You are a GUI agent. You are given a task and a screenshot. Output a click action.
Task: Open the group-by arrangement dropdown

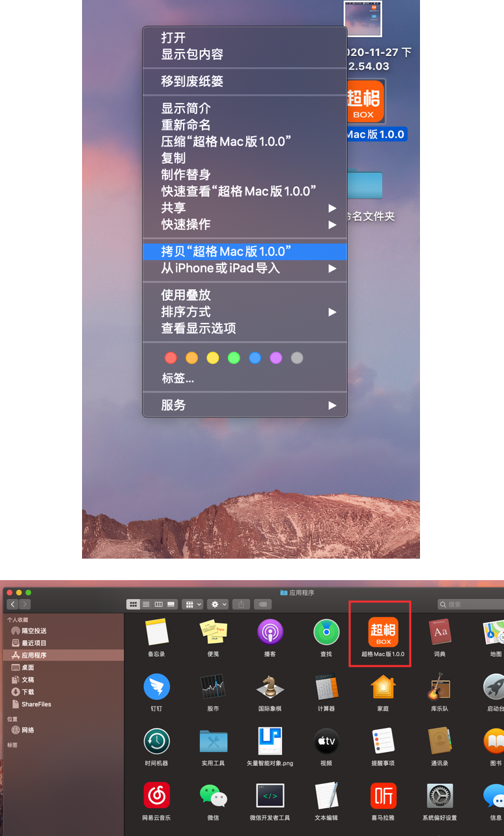[193, 604]
